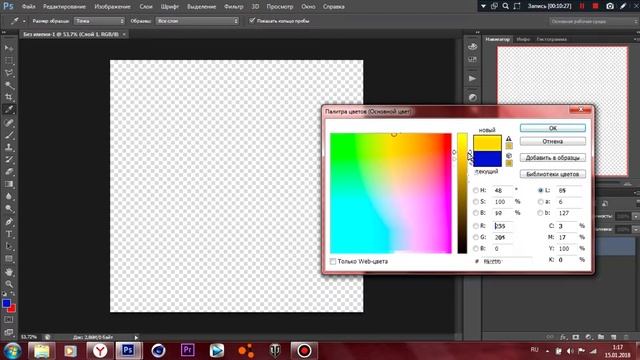This screenshot has height=360, width=640.
Task: Open the workspace switcher dropdown
Action: coord(593,21)
